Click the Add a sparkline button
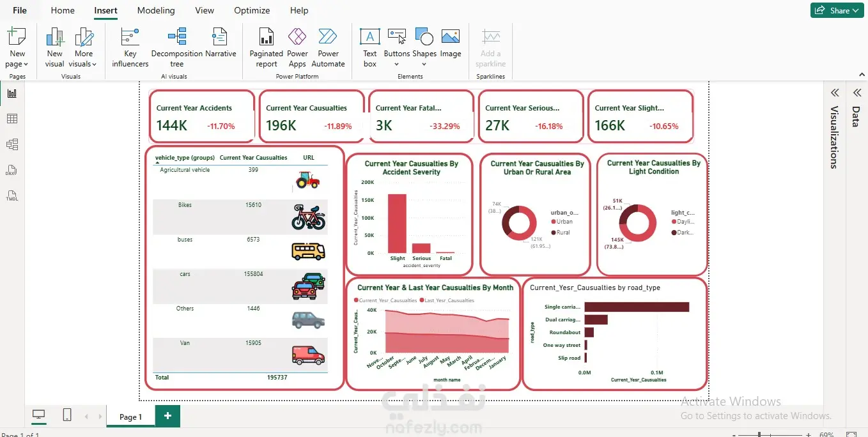The height and width of the screenshot is (437, 868). click(491, 47)
